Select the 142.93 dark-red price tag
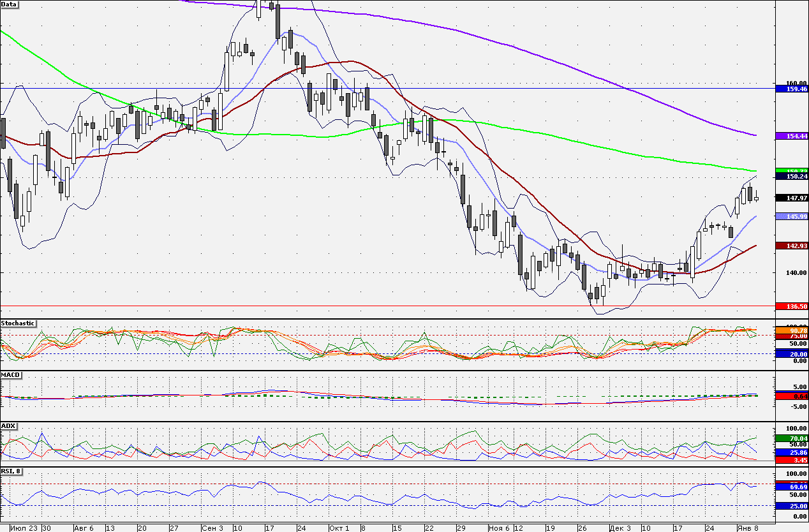 pos(791,246)
